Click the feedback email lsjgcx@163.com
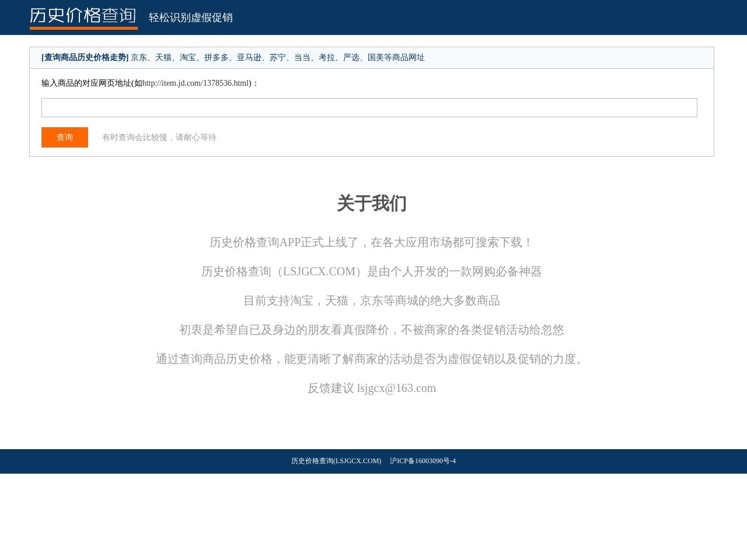This screenshot has height=560, width=747. tap(396, 388)
